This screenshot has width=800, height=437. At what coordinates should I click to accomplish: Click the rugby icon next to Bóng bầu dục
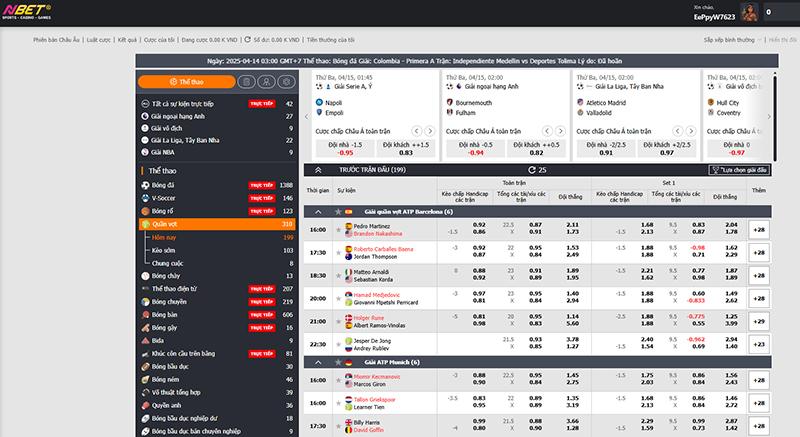click(145, 367)
